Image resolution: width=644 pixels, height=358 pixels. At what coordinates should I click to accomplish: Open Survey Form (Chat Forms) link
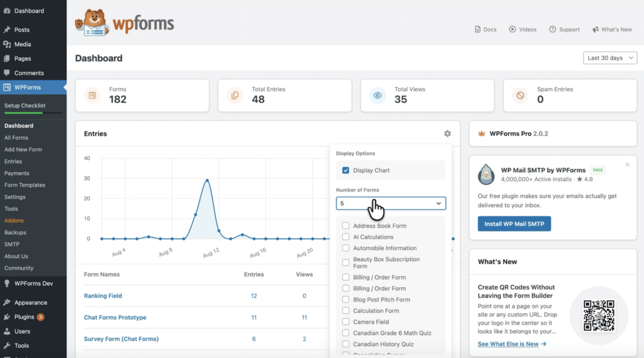(x=121, y=339)
